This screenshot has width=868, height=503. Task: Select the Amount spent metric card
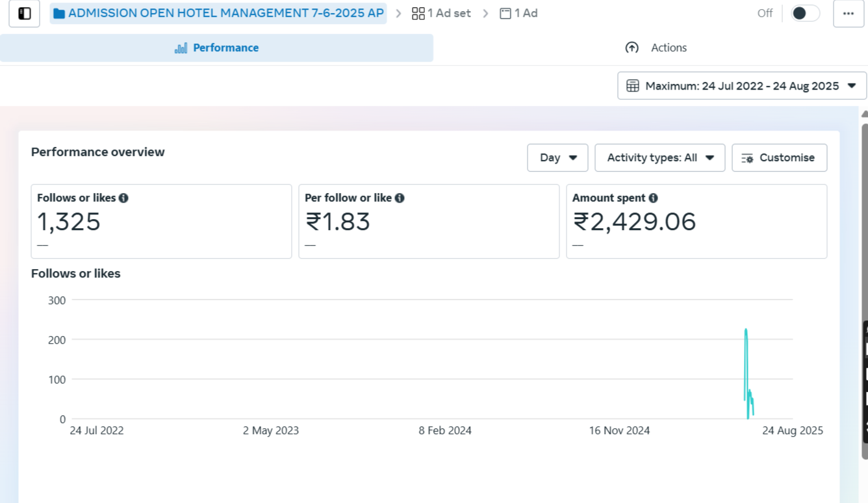click(x=696, y=222)
